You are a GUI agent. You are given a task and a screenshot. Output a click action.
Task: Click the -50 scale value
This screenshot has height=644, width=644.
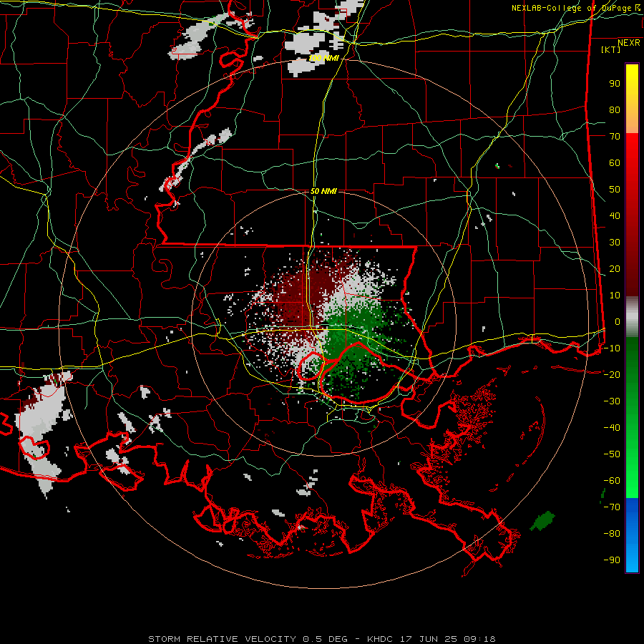612,454
